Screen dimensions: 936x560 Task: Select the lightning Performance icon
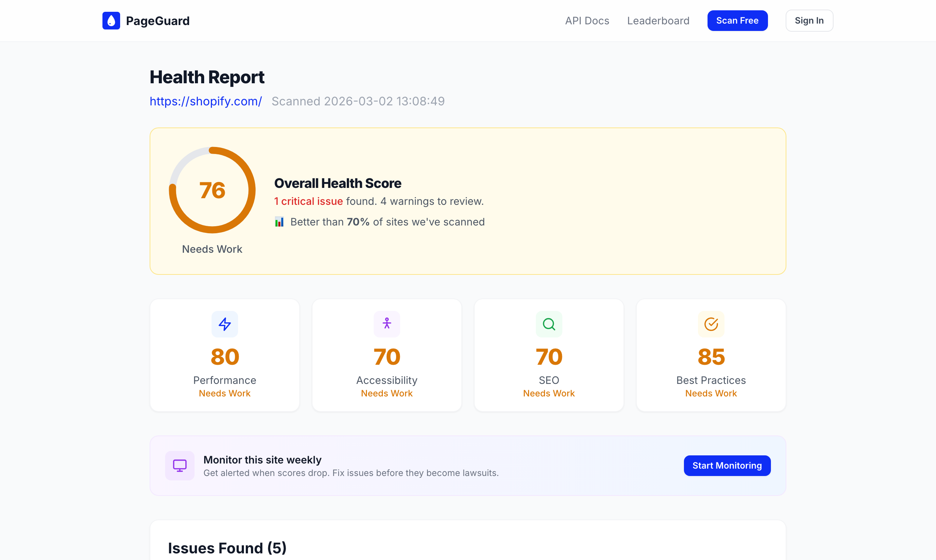pos(224,324)
